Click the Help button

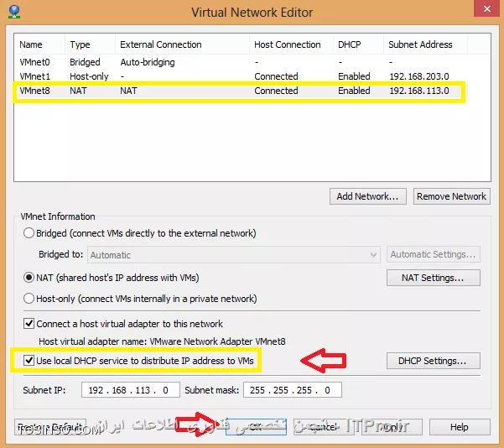[x=460, y=427]
